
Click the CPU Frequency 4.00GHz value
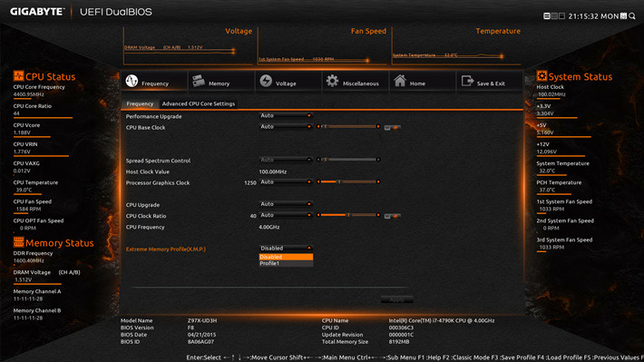click(269, 227)
